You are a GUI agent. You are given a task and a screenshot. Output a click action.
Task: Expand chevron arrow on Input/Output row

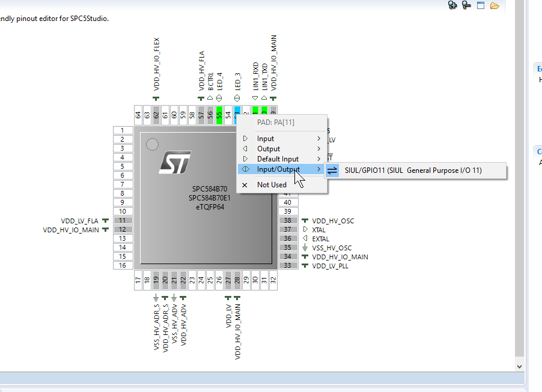click(318, 169)
